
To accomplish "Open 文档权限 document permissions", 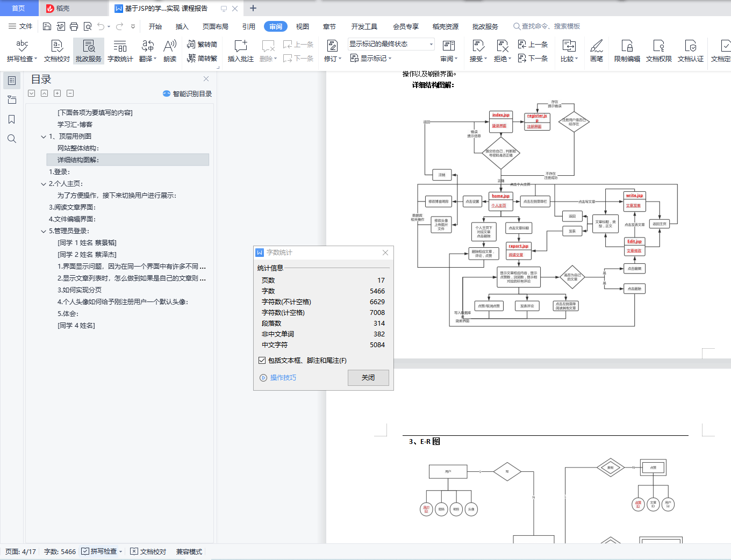I will click(659, 51).
